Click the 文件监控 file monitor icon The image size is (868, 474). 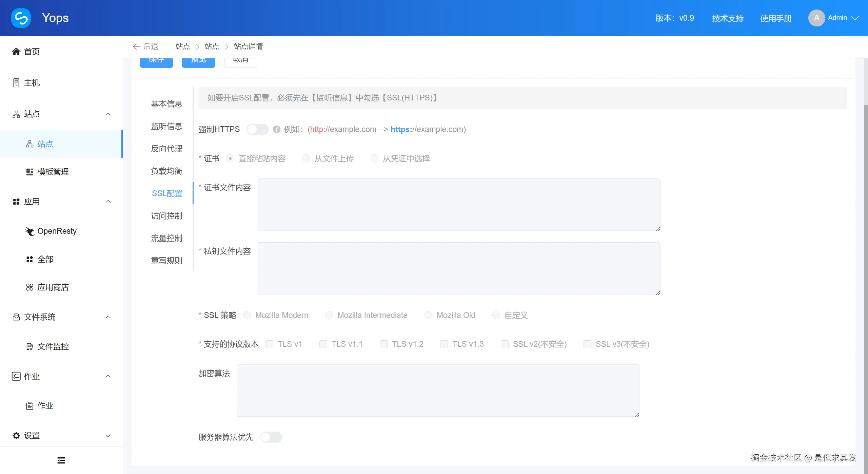click(29, 346)
